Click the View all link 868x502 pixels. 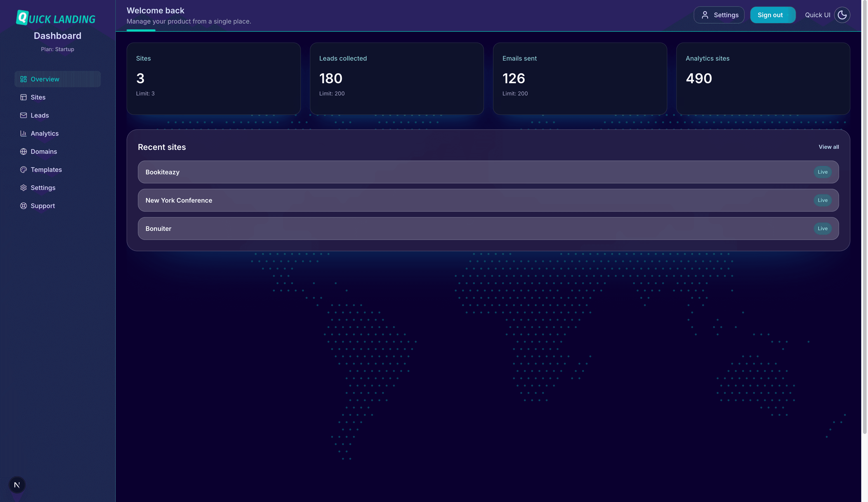click(828, 147)
